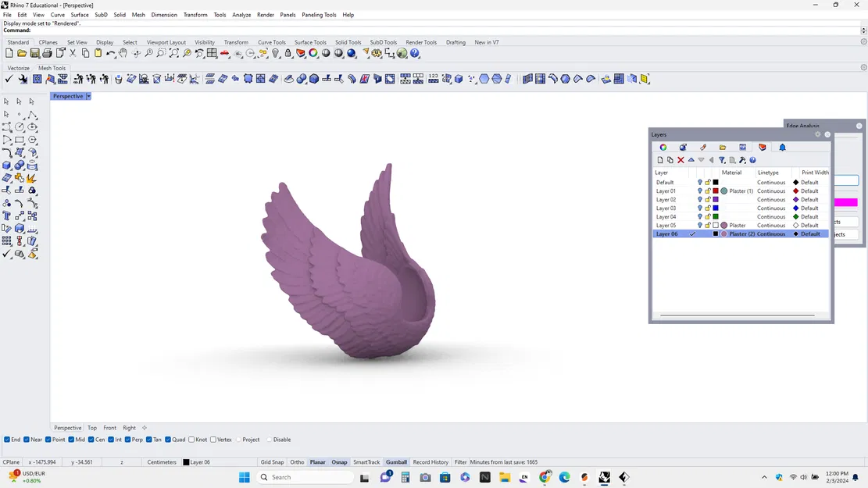Open the Centimeters units box in status bar
The image size is (868, 488).
coord(162,462)
